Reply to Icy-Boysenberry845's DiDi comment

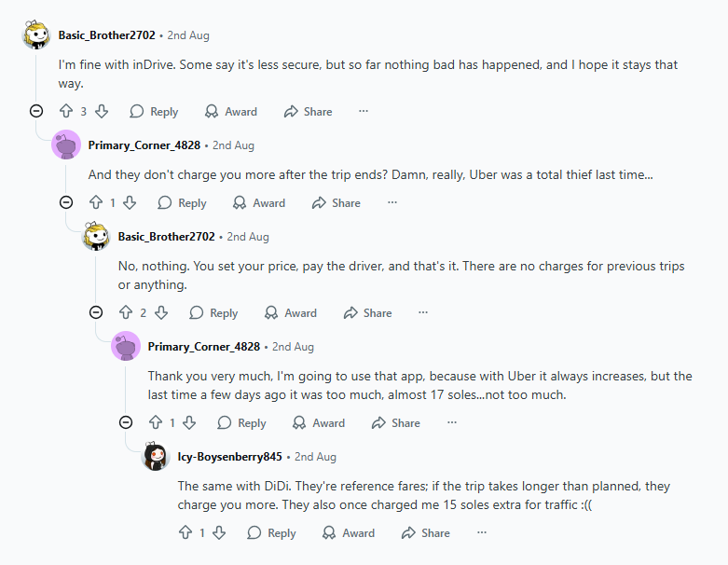[x=272, y=532]
